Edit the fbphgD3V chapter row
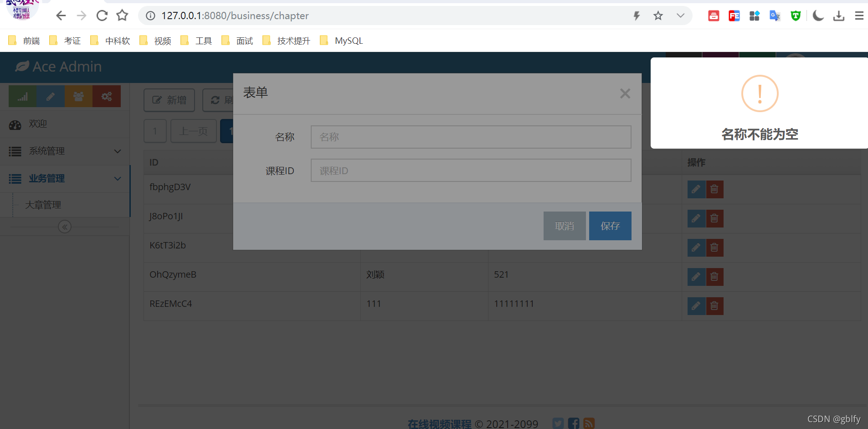 [x=696, y=189]
